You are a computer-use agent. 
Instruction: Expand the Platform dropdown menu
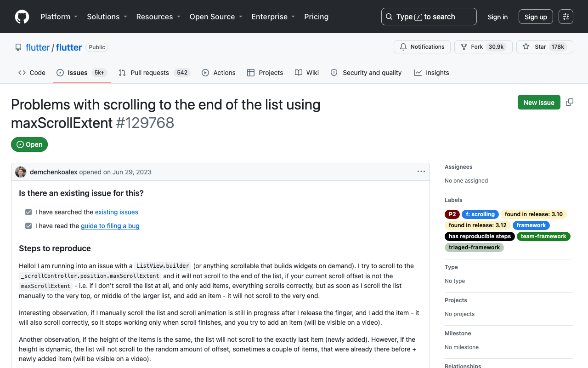click(59, 17)
